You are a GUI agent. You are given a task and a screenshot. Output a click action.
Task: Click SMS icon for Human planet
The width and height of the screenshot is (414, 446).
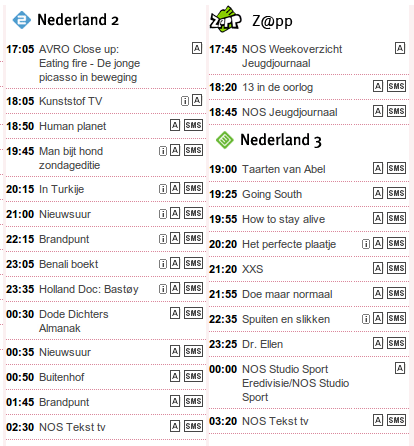pos(193,125)
